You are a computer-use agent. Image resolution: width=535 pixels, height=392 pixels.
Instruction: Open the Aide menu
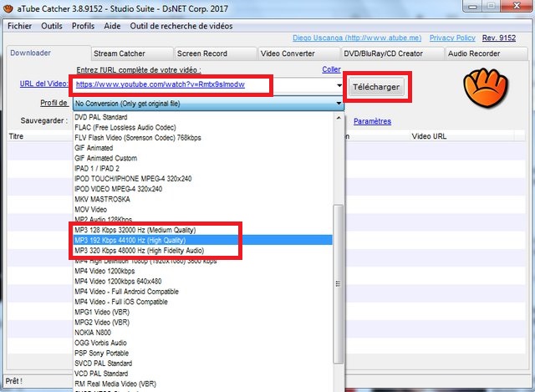(x=112, y=26)
